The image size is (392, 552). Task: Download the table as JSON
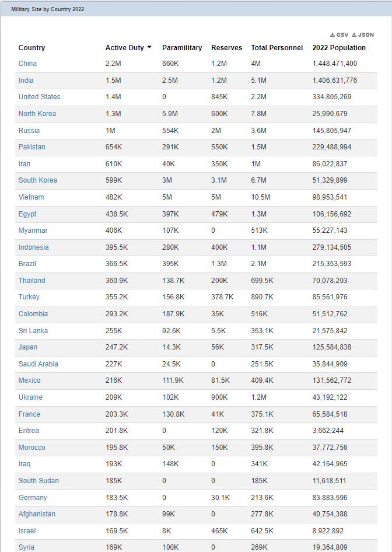[x=363, y=35]
